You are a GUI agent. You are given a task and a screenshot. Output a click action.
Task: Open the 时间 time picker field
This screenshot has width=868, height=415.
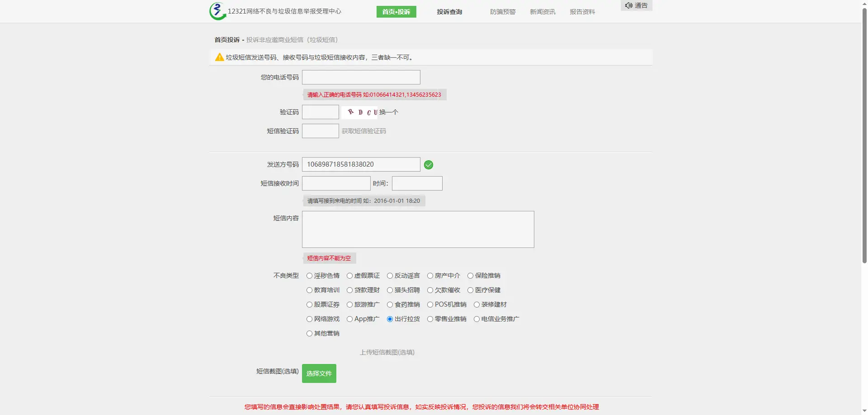click(417, 183)
